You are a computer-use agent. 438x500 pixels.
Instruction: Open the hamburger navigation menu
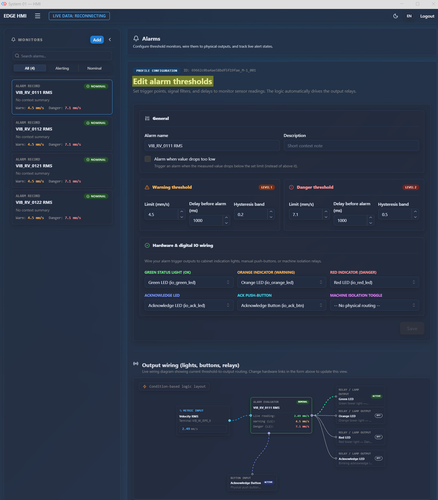38,16
